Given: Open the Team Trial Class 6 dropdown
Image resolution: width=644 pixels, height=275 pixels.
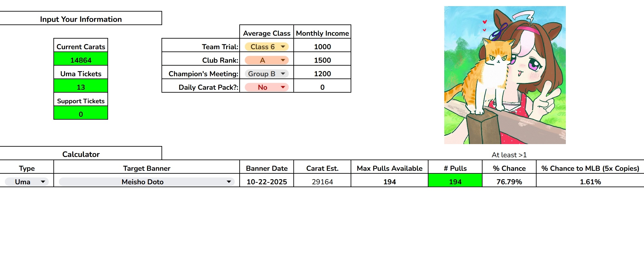Looking at the screenshot, I should 267,47.
